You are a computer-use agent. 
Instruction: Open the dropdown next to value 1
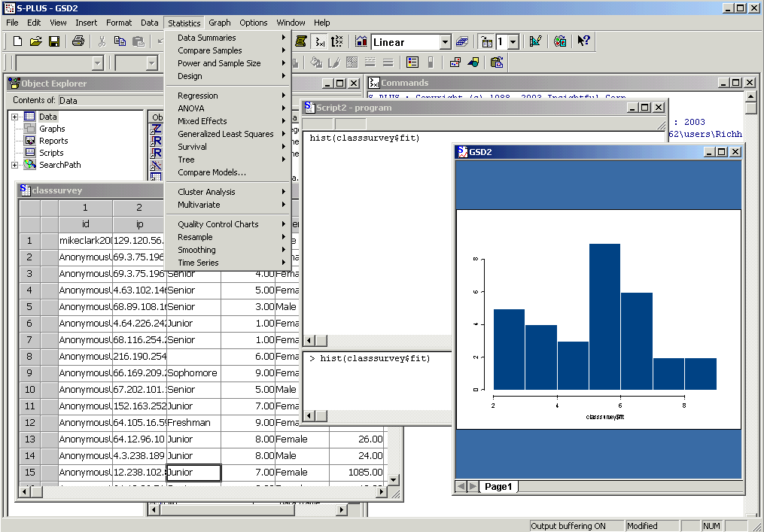pos(513,42)
